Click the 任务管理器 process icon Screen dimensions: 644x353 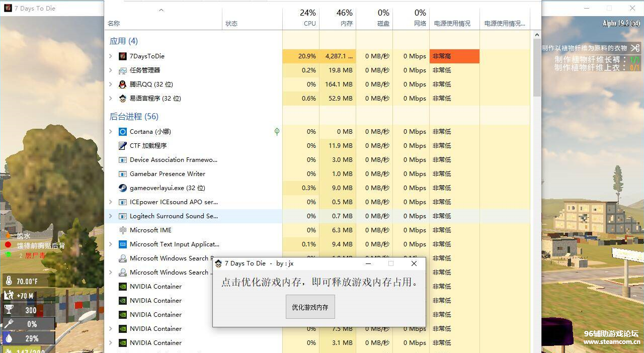[x=122, y=70]
